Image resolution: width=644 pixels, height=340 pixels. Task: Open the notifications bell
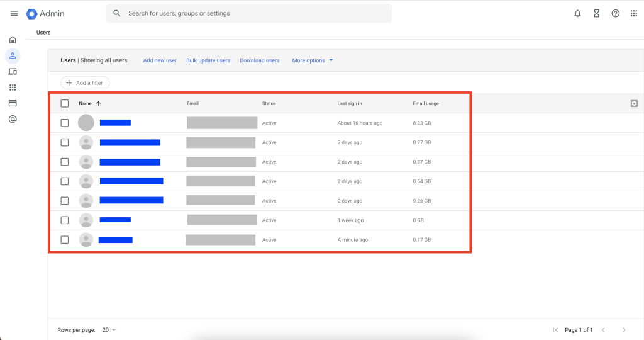click(577, 13)
